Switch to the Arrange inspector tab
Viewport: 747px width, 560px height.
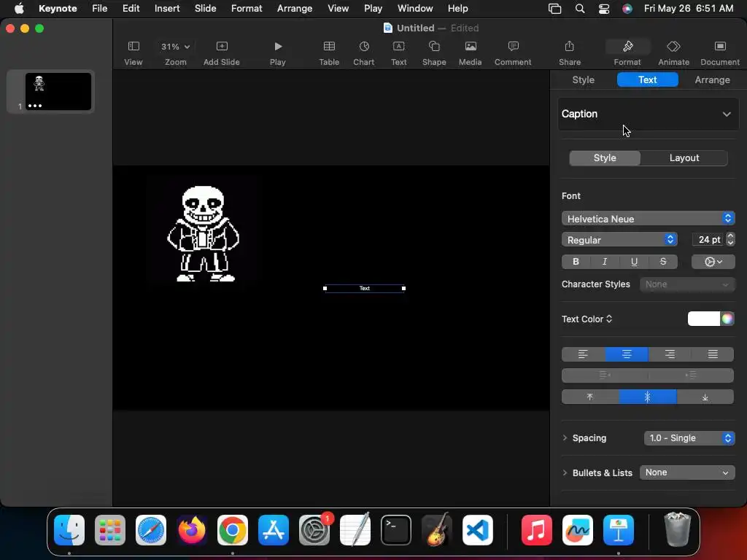(712, 79)
